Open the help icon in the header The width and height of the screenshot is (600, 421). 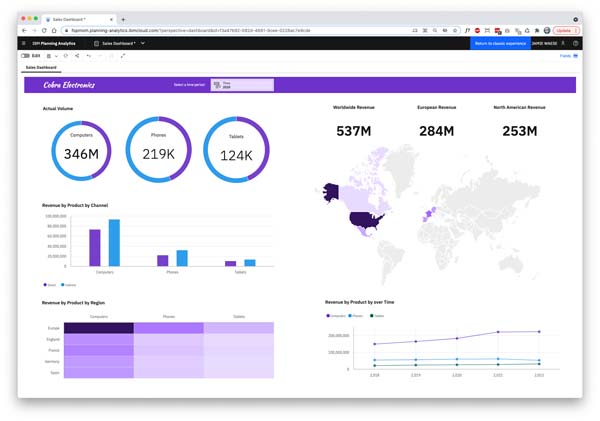click(x=575, y=43)
